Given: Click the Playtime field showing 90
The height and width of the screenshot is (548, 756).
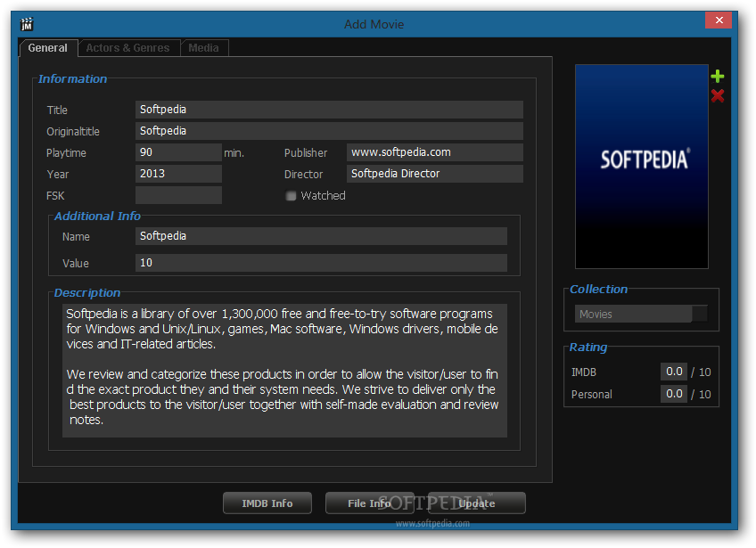Looking at the screenshot, I should pos(178,152).
